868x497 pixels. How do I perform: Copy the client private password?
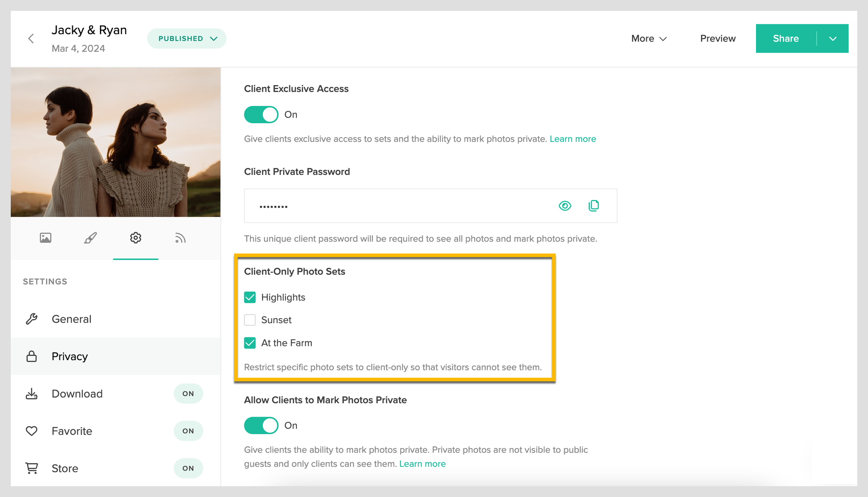pos(594,206)
